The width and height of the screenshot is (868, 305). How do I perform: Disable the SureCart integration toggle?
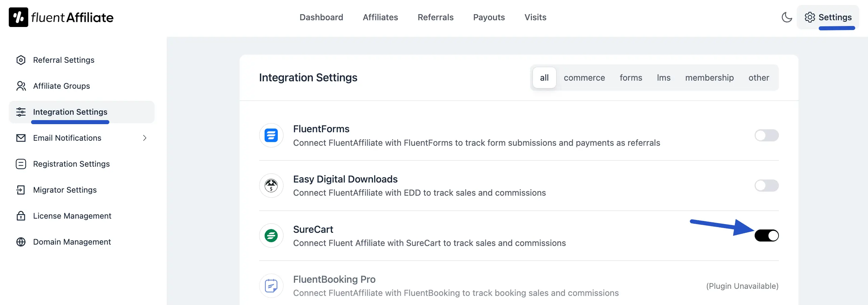click(767, 235)
